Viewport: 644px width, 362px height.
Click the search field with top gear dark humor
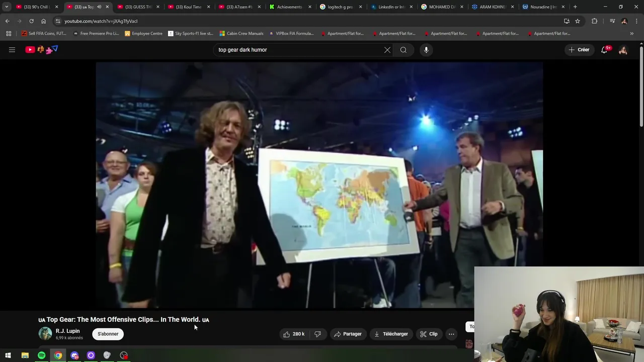pos(299,50)
